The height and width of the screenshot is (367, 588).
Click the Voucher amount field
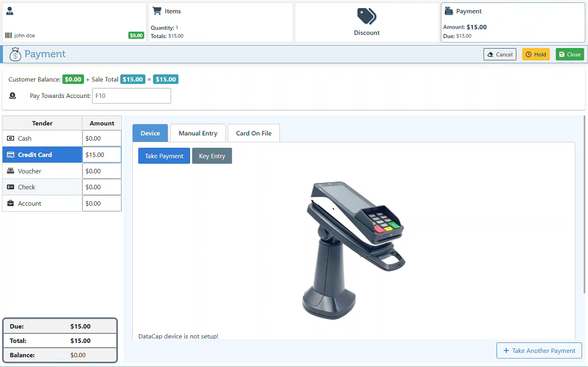102,171
